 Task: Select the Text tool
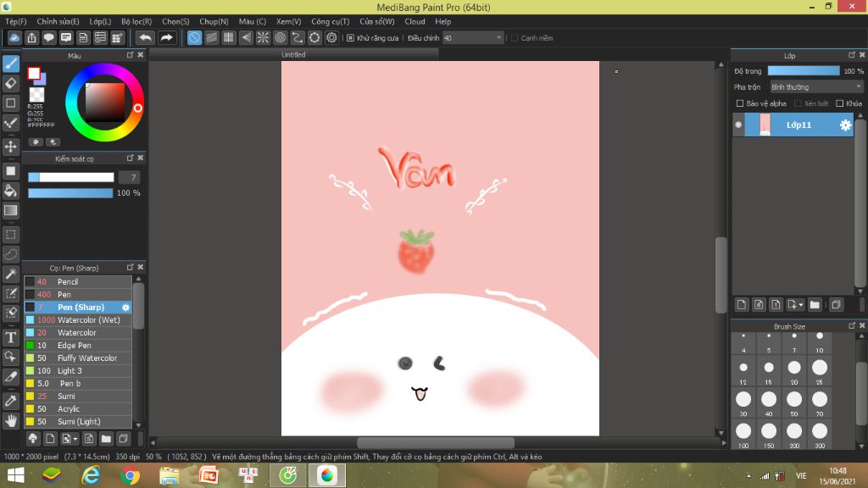click(10, 337)
